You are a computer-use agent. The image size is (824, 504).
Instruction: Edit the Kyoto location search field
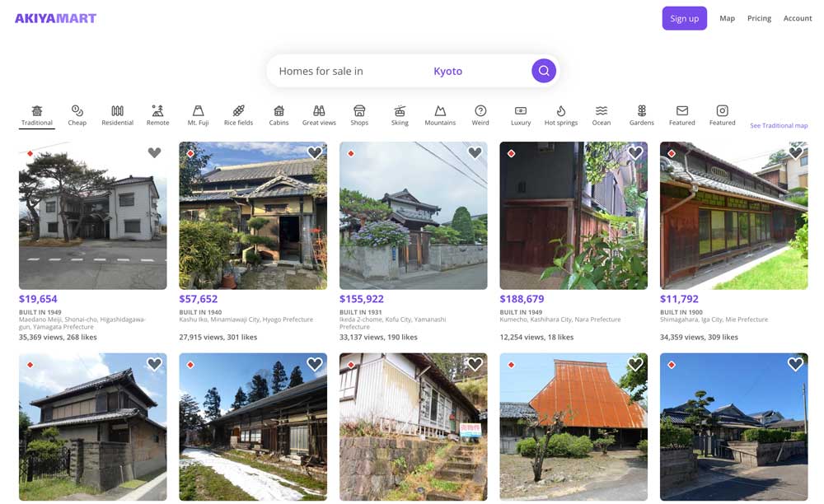[x=447, y=71]
